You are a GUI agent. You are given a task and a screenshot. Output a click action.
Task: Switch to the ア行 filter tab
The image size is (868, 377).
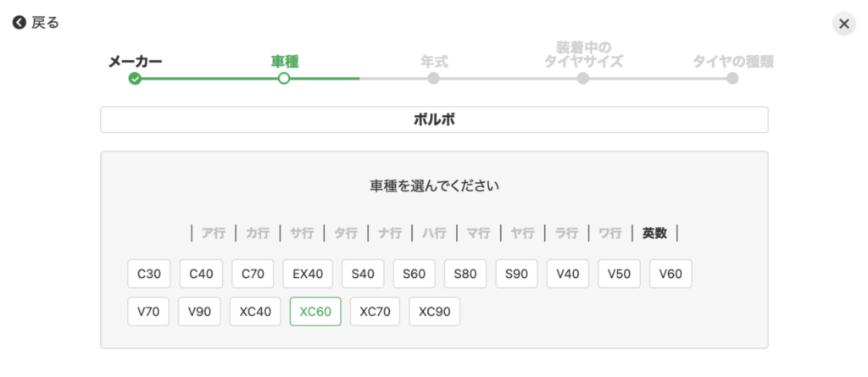[x=214, y=233]
